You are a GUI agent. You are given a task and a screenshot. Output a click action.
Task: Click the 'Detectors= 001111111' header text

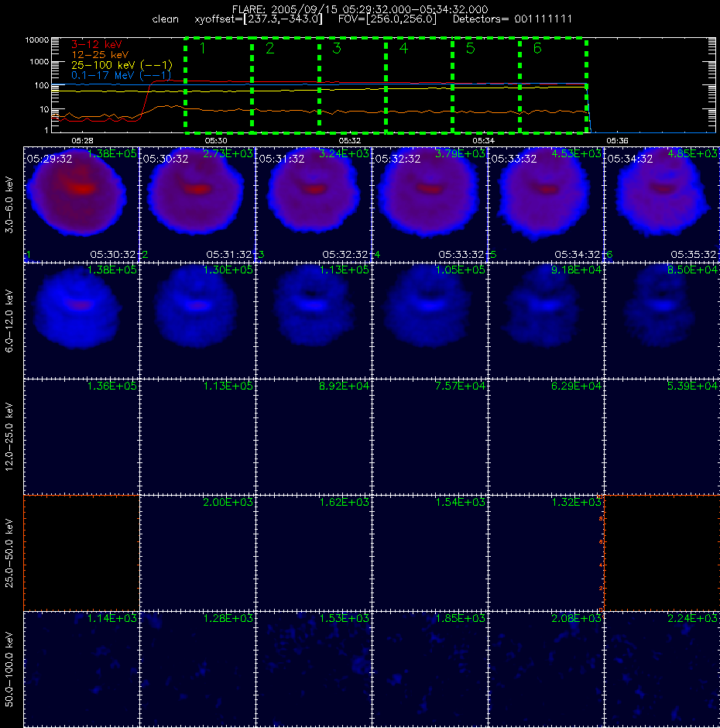pyautogui.click(x=513, y=19)
